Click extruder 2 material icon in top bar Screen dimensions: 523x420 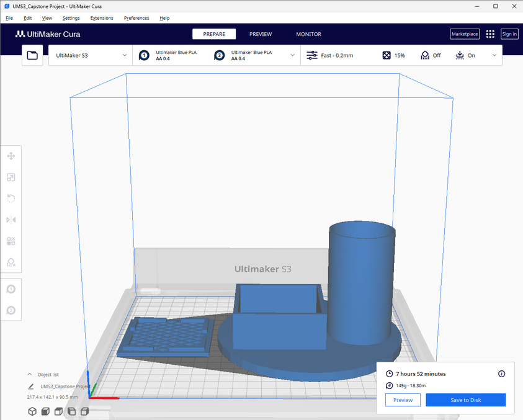pos(220,55)
